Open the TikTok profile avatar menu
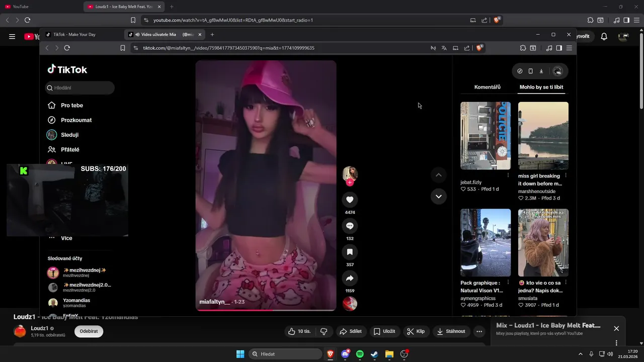 pyautogui.click(x=557, y=71)
